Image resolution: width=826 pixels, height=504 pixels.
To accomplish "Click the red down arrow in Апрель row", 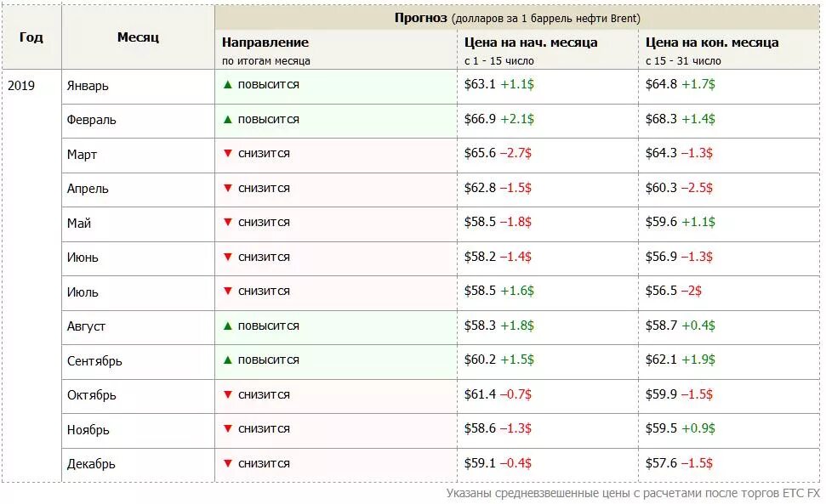I will 227,188.
